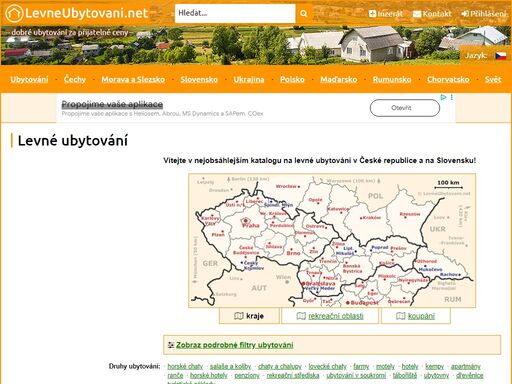This screenshot has height=384, width=512.
Task: Open the Chorvatsko menu item
Action: point(448,79)
